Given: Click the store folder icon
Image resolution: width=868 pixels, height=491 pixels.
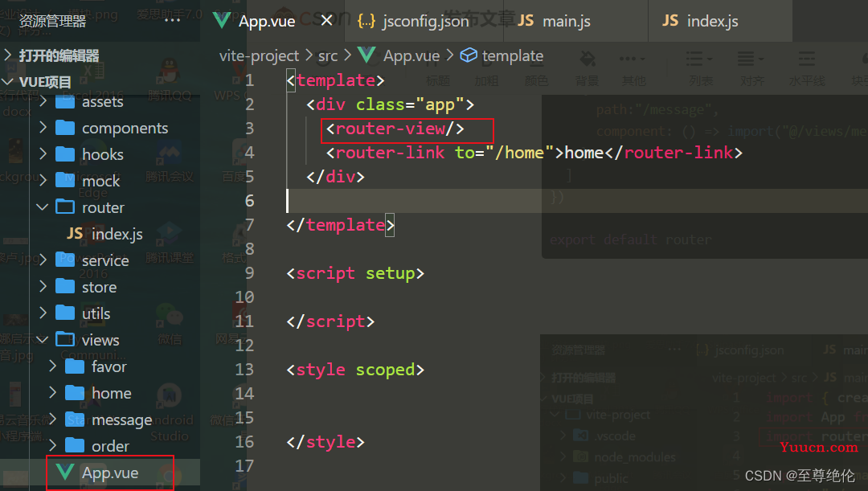Looking at the screenshot, I should pos(65,287).
